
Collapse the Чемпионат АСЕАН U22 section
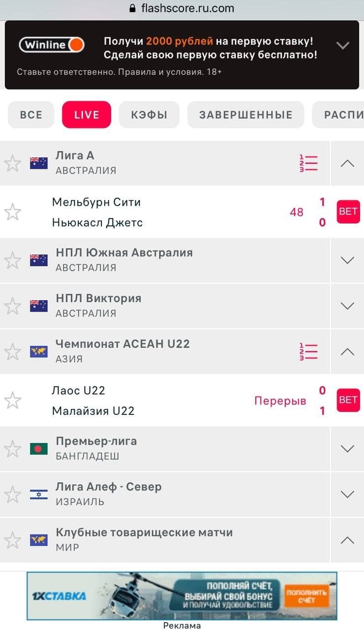(347, 351)
